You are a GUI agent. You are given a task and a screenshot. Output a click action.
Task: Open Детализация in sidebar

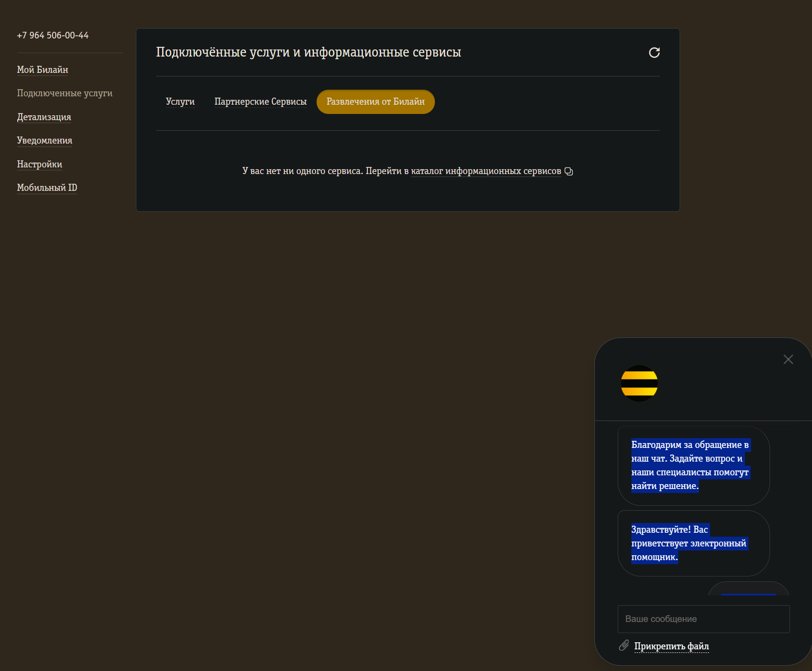tap(44, 117)
